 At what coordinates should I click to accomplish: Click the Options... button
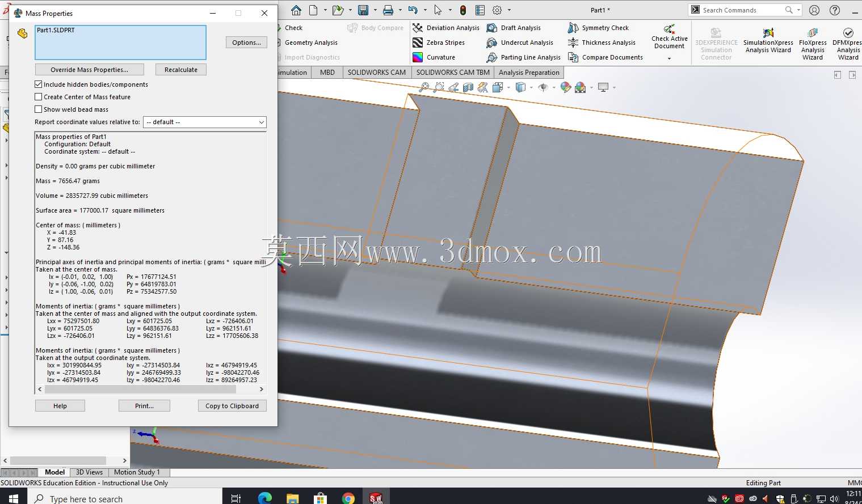click(246, 43)
